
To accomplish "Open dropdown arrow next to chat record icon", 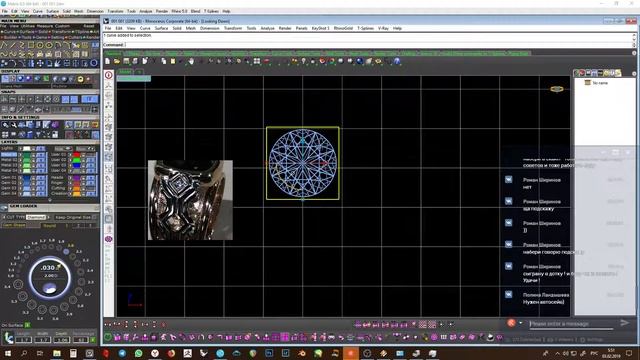I will (x=520, y=323).
